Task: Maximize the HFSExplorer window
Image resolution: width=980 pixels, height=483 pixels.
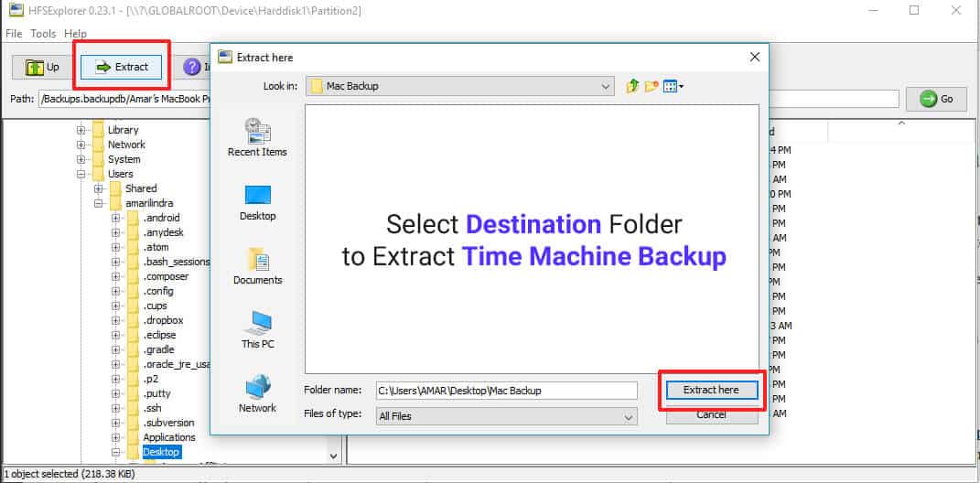Action: click(x=914, y=10)
